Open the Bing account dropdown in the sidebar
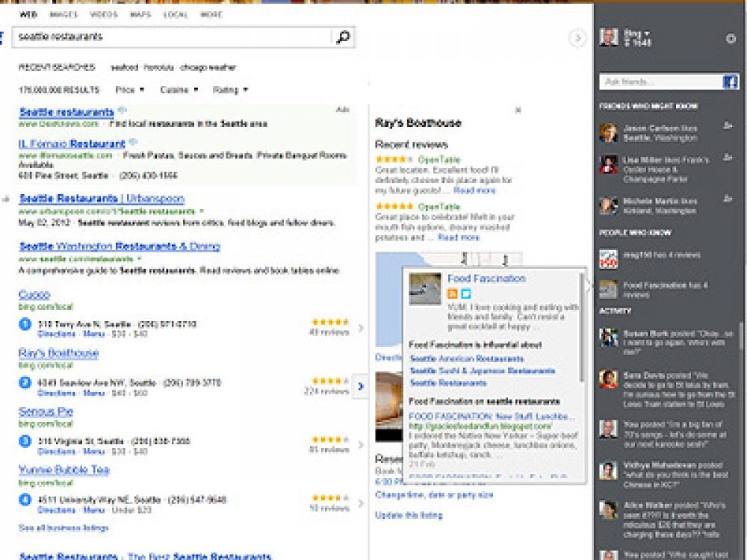 click(636, 34)
